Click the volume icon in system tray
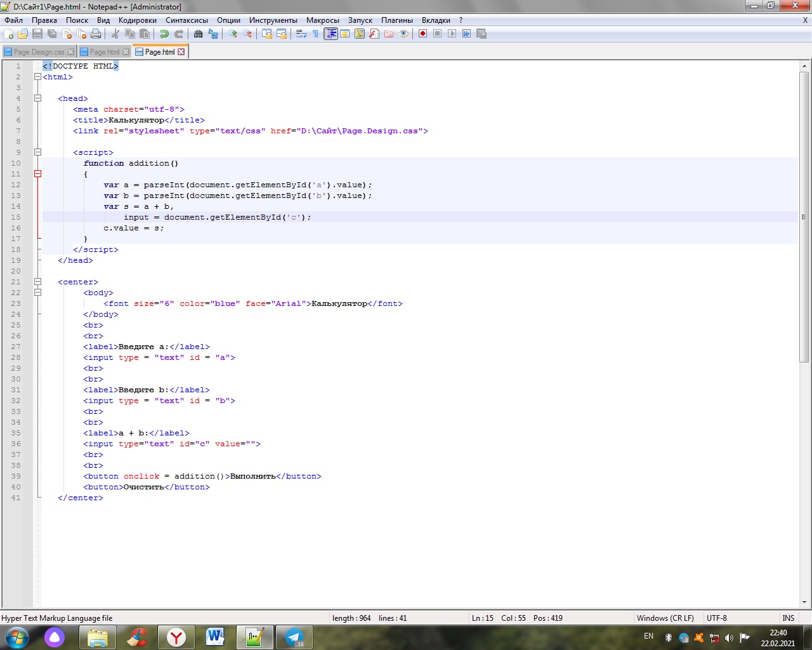 point(729,637)
